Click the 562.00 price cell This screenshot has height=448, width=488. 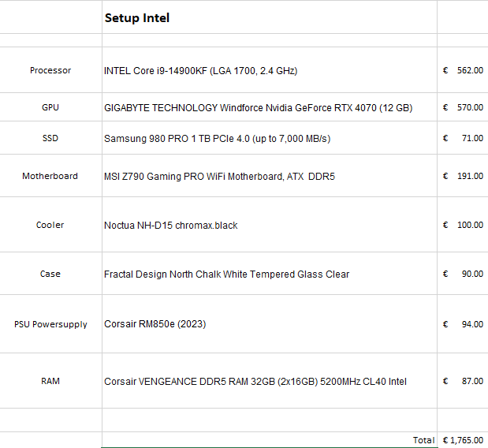tap(463, 70)
